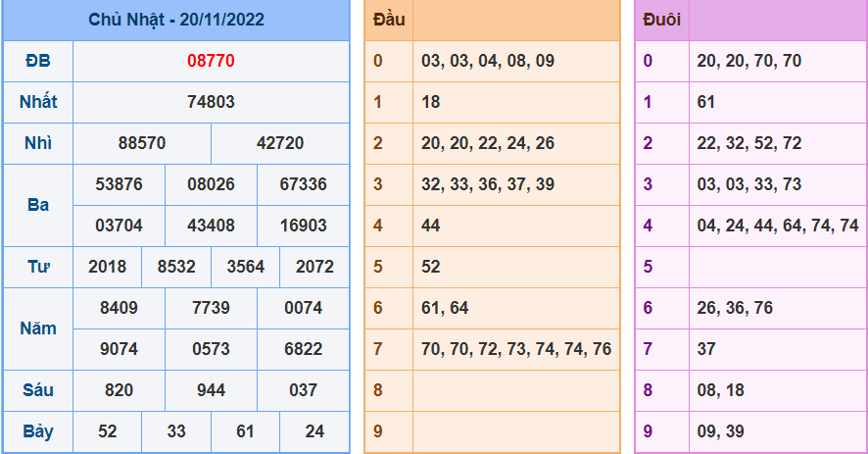Click the Nhất row label
Screen dimensions: 868x454
(x=38, y=102)
